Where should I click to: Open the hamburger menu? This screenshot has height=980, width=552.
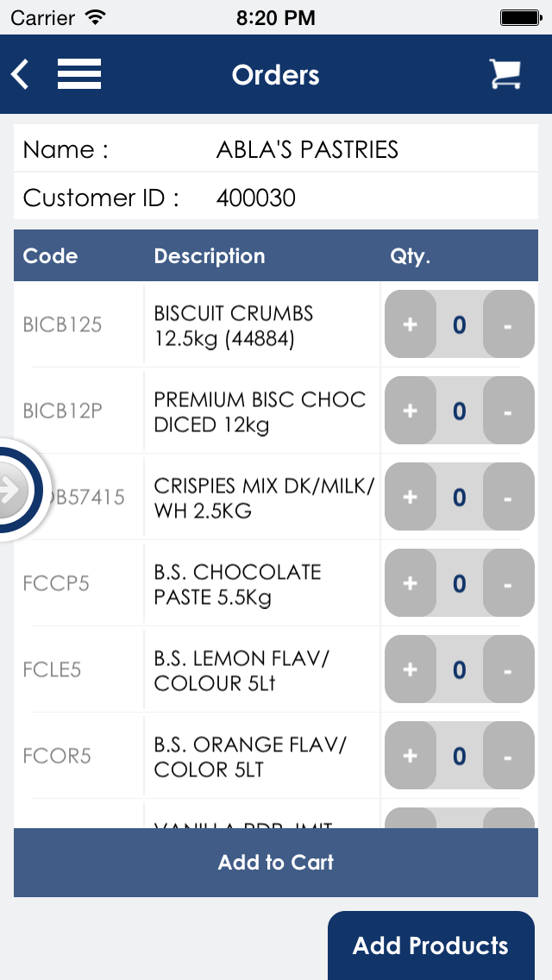pyautogui.click(x=79, y=74)
